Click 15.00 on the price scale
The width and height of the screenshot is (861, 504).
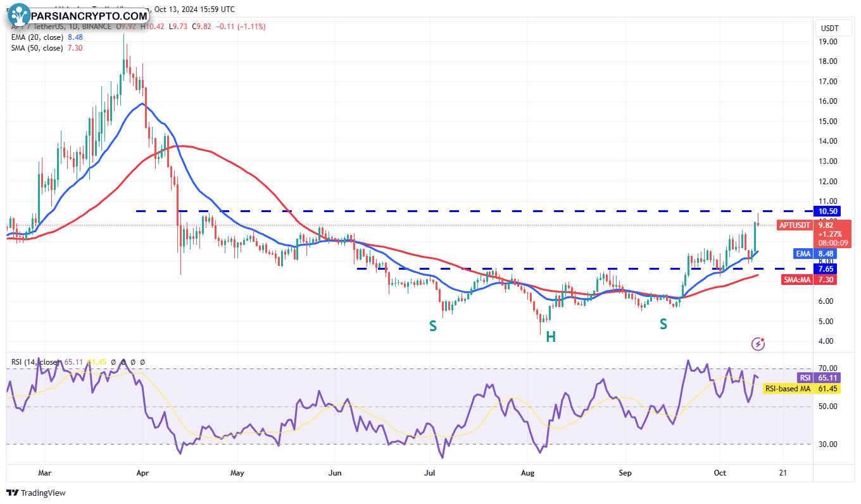point(828,122)
